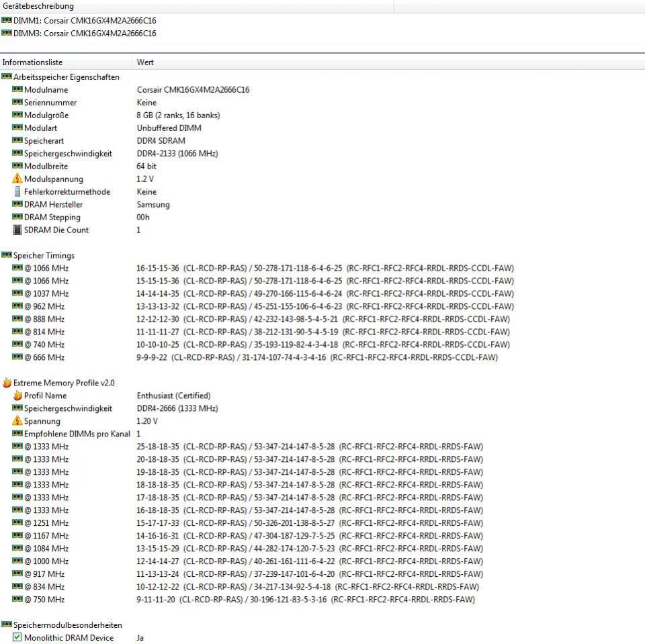645x644 pixels.
Task: Click the Speichermodulbesonderheiten section icon
Action: pos(7,625)
